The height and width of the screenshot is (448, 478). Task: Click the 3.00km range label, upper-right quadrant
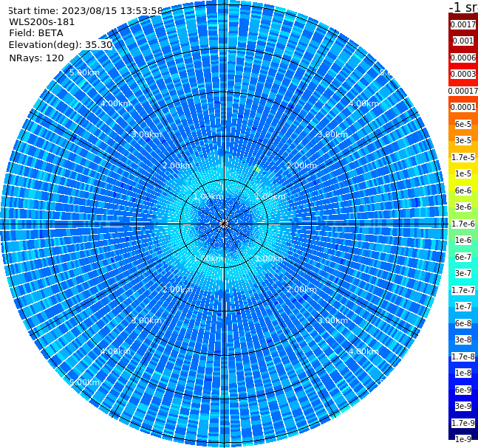click(332, 134)
